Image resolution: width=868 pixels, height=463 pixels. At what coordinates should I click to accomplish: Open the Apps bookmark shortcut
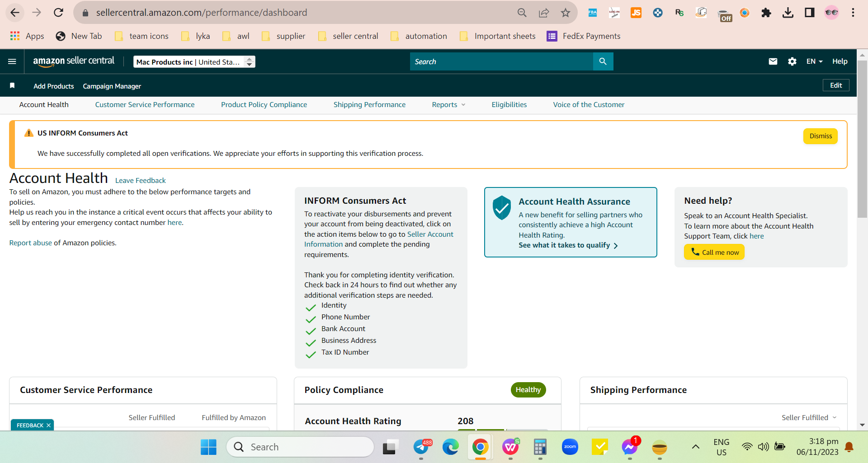pos(27,36)
